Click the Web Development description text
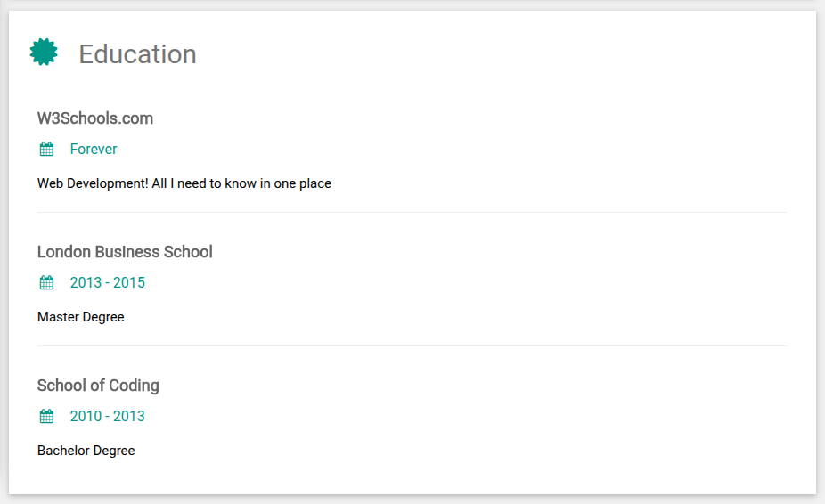The width and height of the screenshot is (825, 504). point(184,183)
